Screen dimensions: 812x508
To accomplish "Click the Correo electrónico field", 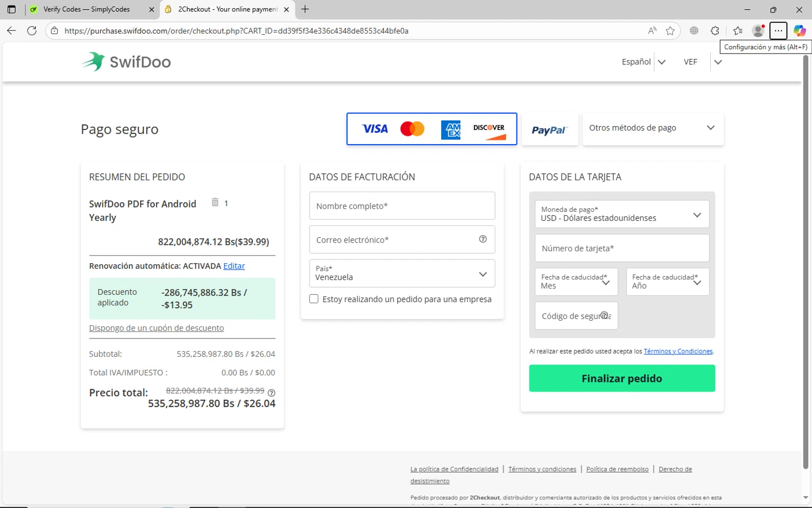I will (402, 239).
